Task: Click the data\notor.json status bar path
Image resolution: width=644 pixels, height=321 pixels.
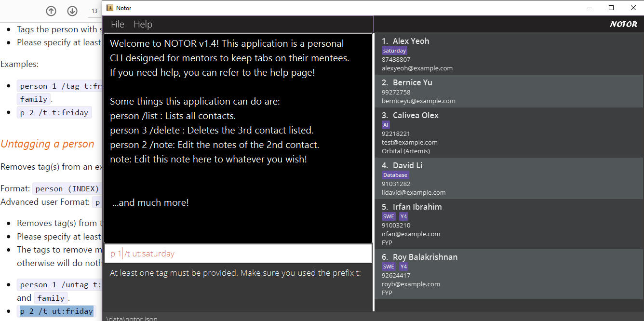Action: click(132, 319)
